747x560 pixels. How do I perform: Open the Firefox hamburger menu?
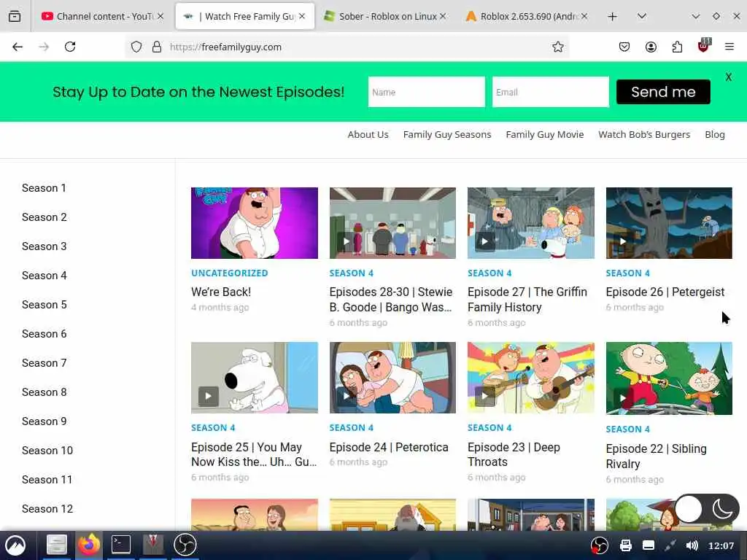pos(729,47)
